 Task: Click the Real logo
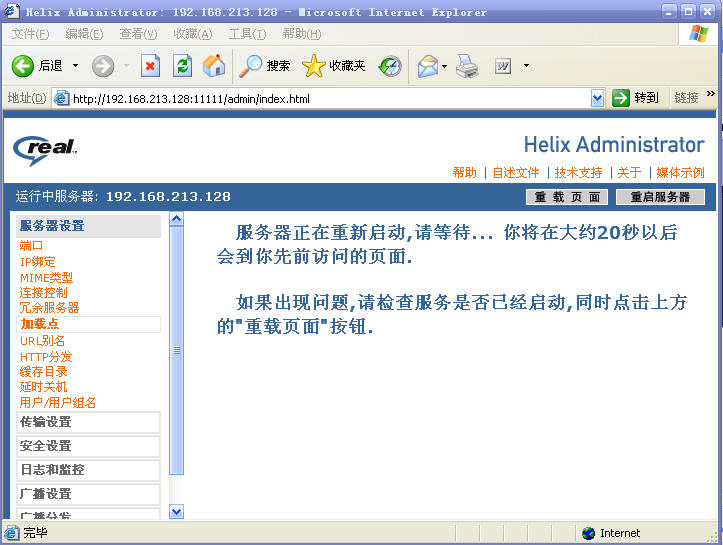click(45, 150)
